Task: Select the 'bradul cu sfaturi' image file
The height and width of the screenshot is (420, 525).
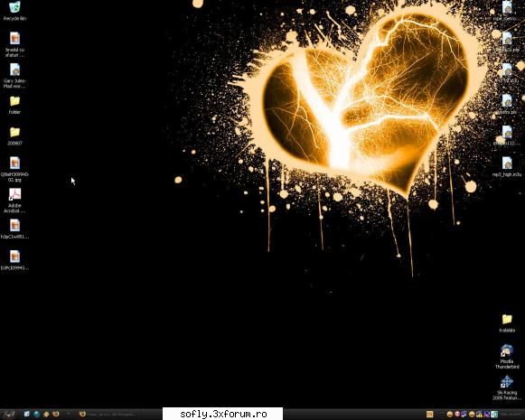Action: (x=14, y=44)
